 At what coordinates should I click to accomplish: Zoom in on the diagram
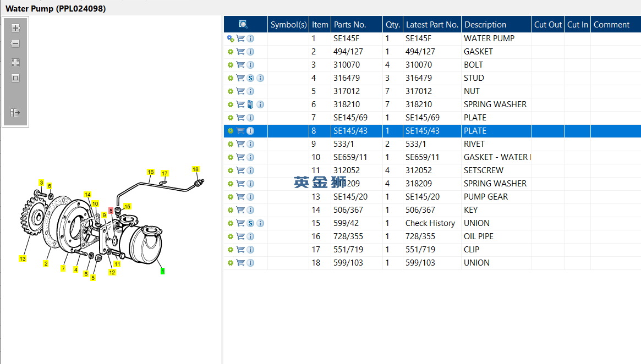pyautogui.click(x=15, y=28)
